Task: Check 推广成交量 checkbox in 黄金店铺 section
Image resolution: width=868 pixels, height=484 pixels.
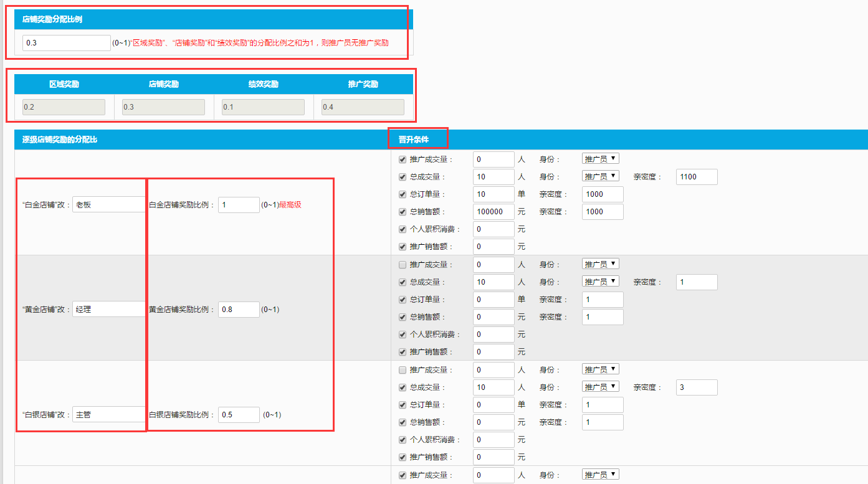Action: pos(403,265)
